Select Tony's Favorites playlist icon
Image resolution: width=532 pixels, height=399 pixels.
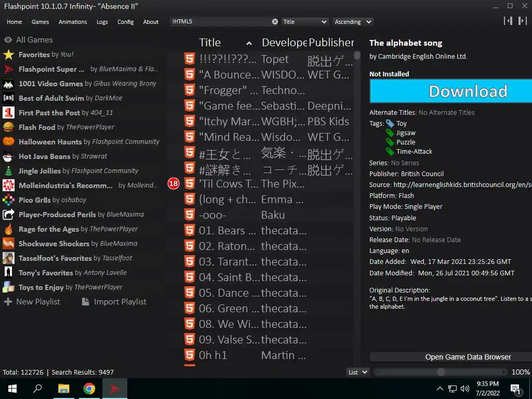point(8,273)
